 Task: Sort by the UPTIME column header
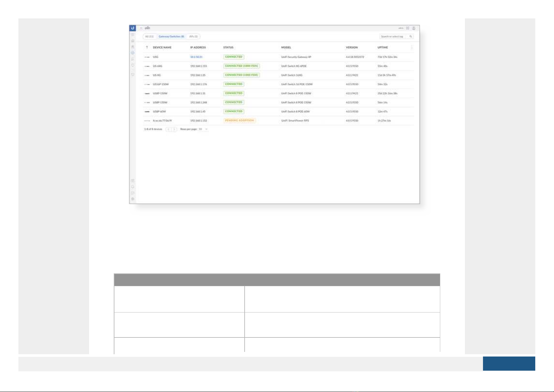[383, 48]
